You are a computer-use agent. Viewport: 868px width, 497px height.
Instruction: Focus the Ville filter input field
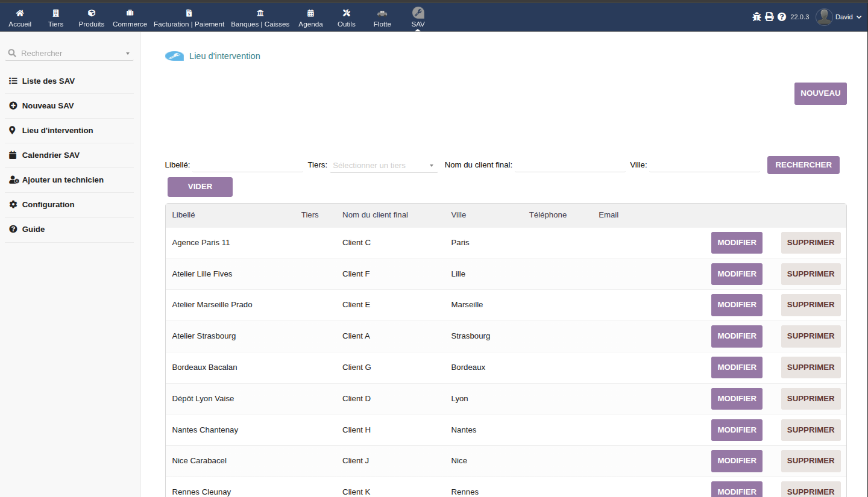(704, 165)
